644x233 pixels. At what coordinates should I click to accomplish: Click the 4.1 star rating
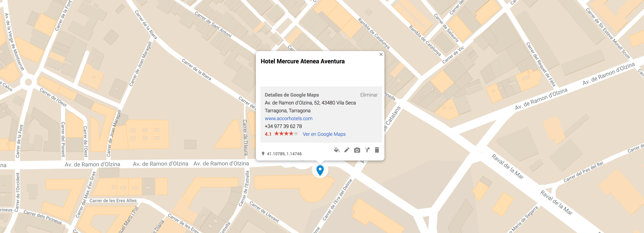point(281,134)
